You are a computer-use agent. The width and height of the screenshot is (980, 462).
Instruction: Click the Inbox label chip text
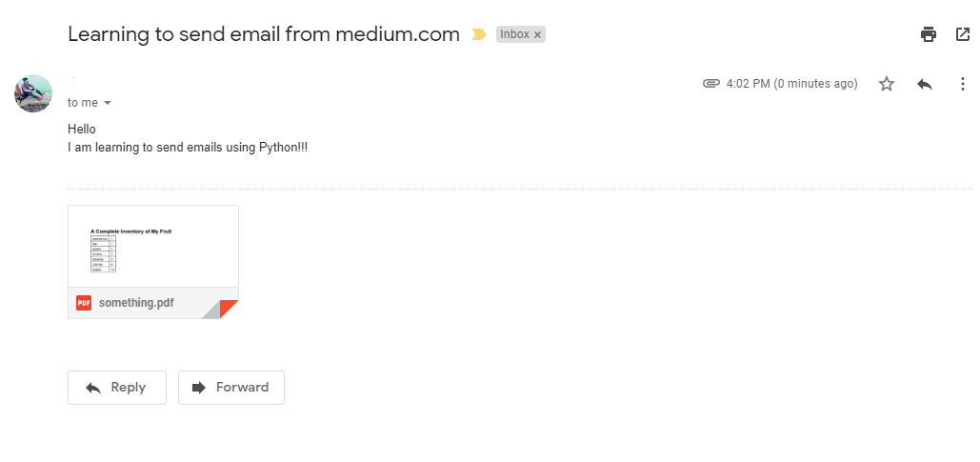(x=514, y=34)
